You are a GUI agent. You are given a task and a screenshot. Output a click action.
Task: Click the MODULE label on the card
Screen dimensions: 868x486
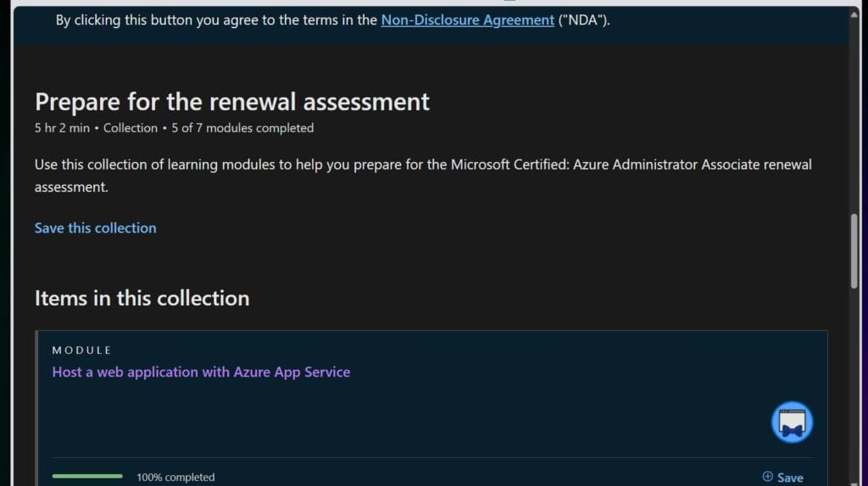coord(81,349)
